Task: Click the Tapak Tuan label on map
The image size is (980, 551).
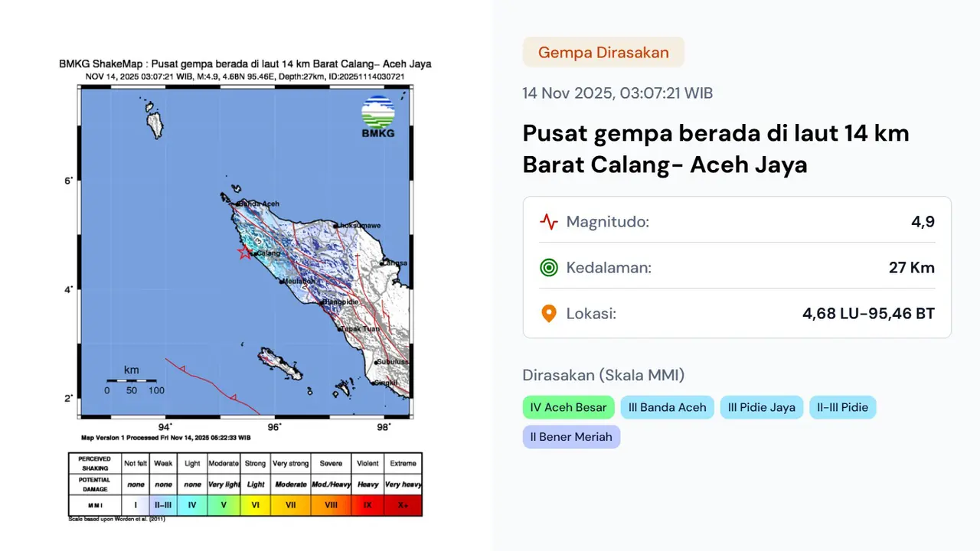Action: (x=360, y=328)
